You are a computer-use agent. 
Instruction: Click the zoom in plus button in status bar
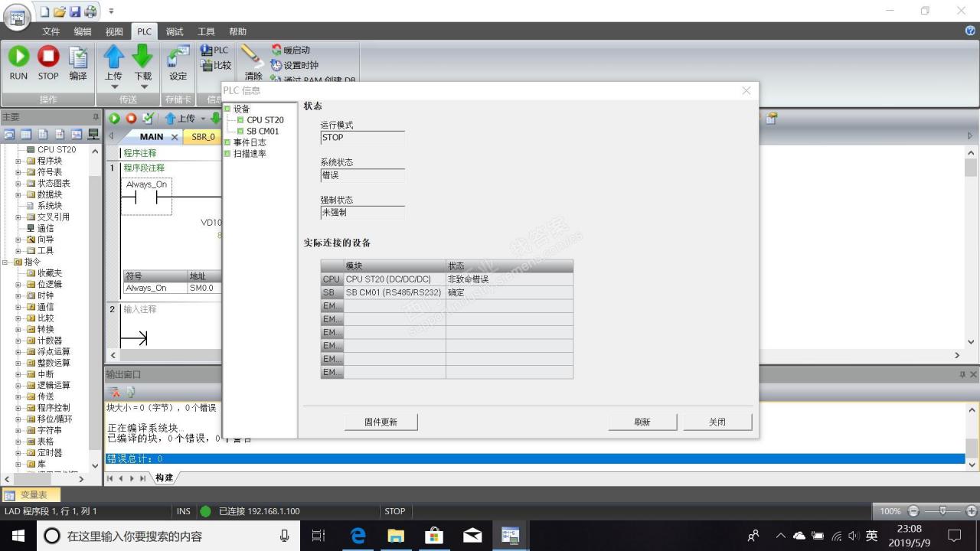pos(972,511)
